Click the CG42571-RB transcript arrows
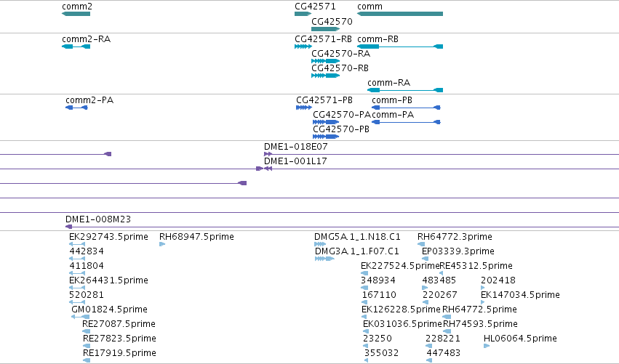This screenshot has width=619, height=364. 303,46
